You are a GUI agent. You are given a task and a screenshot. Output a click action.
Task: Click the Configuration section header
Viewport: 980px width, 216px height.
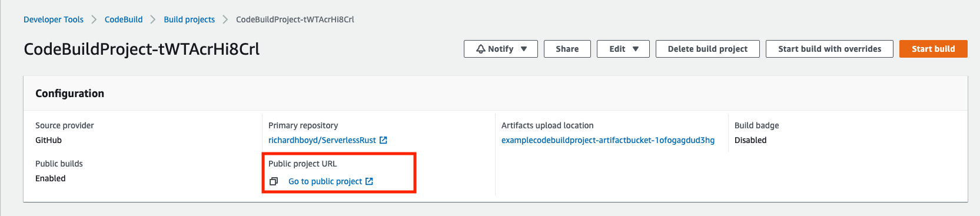[69, 94]
